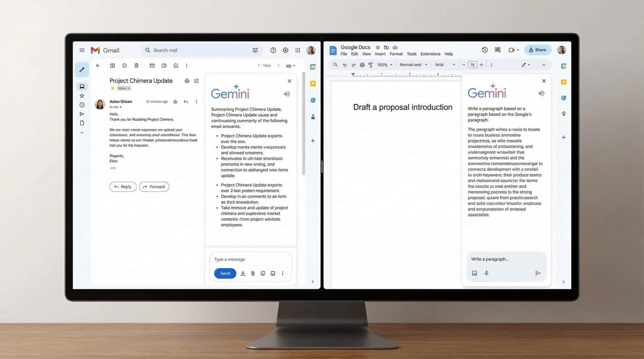Insert emoji in message box
Screen dimensions: 644x359
[x=263, y=273]
